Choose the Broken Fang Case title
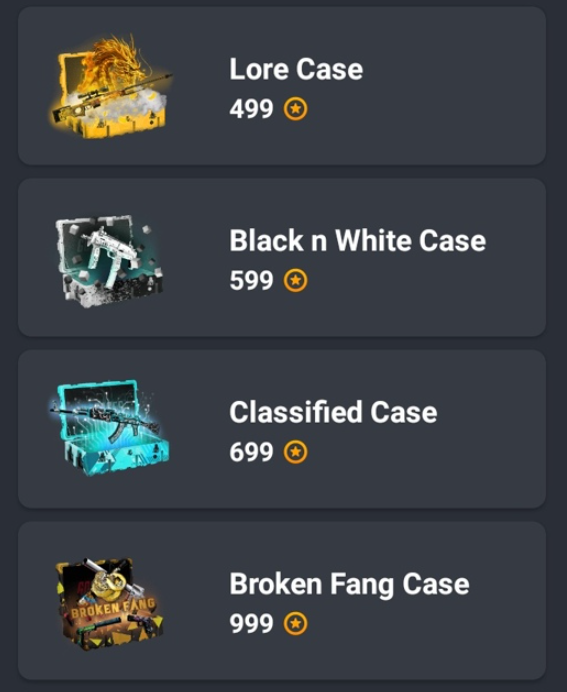Image resolution: width=567 pixels, height=692 pixels. click(x=349, y=584)
